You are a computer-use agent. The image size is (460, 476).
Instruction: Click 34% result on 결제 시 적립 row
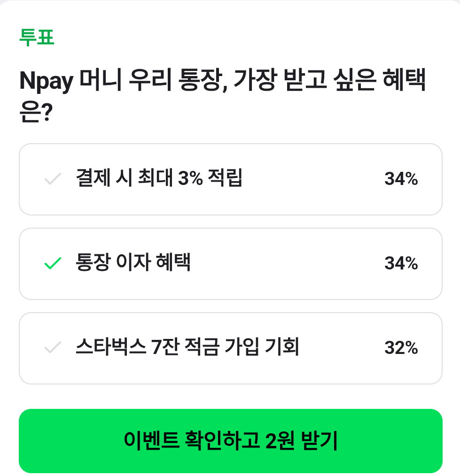[x=401, y=179]
